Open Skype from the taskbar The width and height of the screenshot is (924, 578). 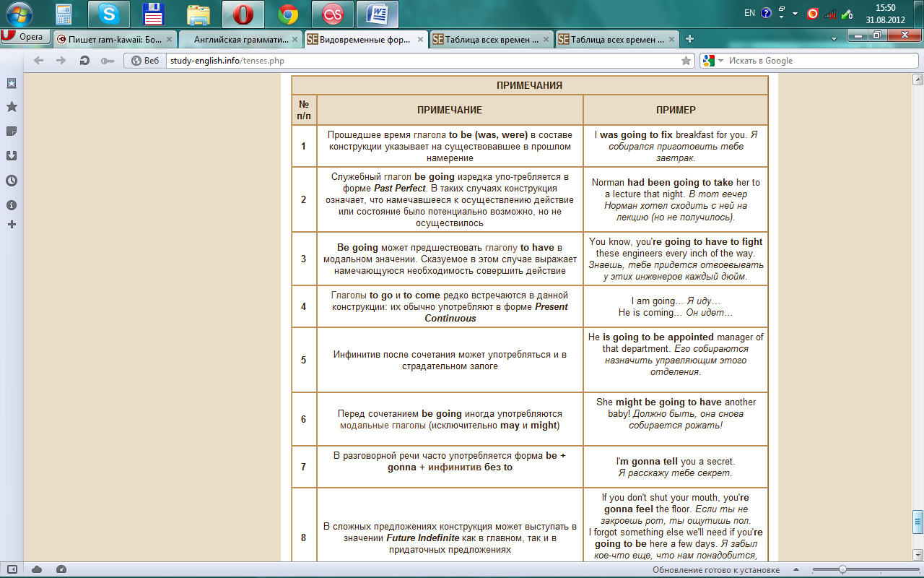(x=109, y=14)
